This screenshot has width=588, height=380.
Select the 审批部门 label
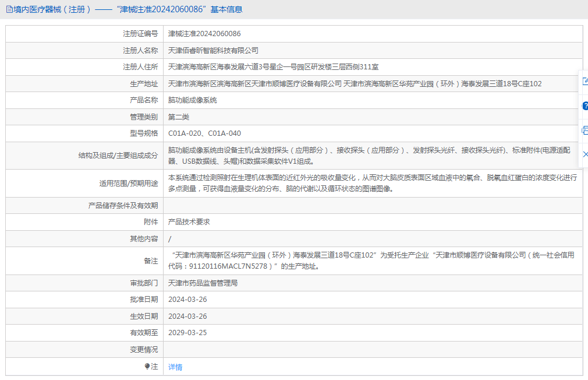click(144, 283)
